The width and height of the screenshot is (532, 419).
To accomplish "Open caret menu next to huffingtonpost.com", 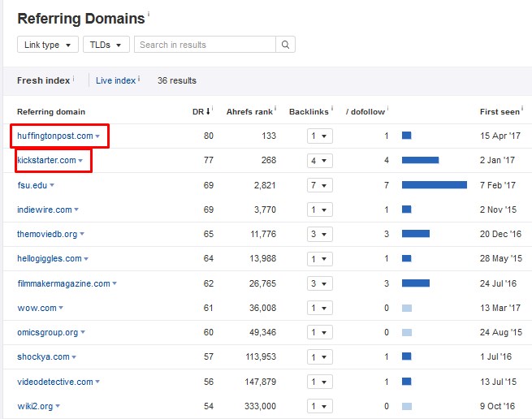I will (97, 136).
